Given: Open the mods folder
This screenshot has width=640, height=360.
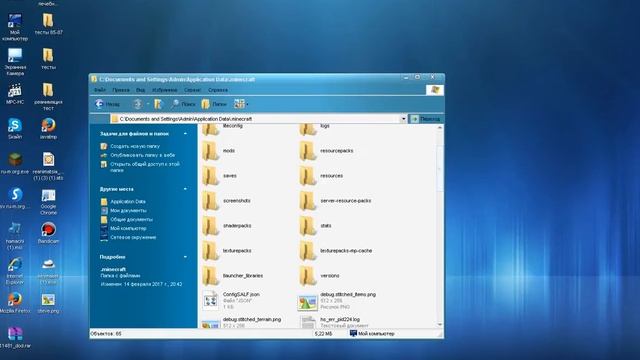Looking at the screenshot, I should click(x=219, y=151).
